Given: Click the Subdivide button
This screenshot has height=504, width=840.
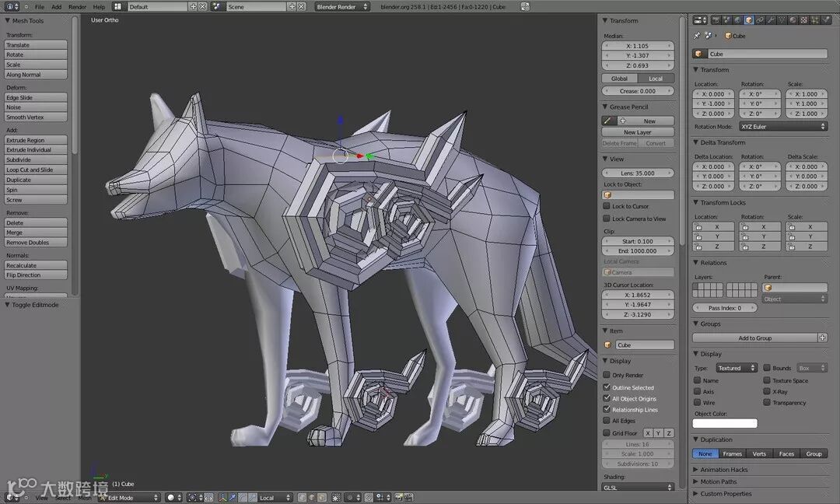Looking at the screenshot, I should tap(35, 159).
